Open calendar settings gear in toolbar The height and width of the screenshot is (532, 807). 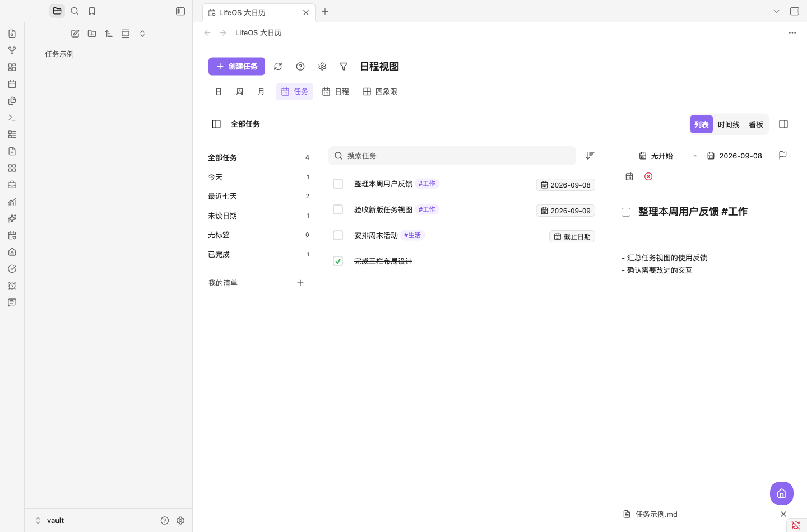point(322,67)
